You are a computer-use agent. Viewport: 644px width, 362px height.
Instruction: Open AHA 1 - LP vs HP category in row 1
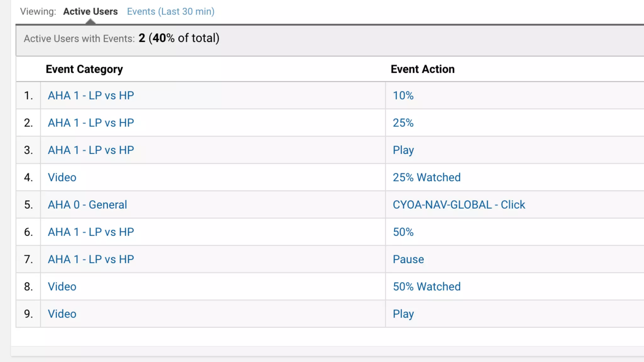pyautogui.click(x=91, y=96)
